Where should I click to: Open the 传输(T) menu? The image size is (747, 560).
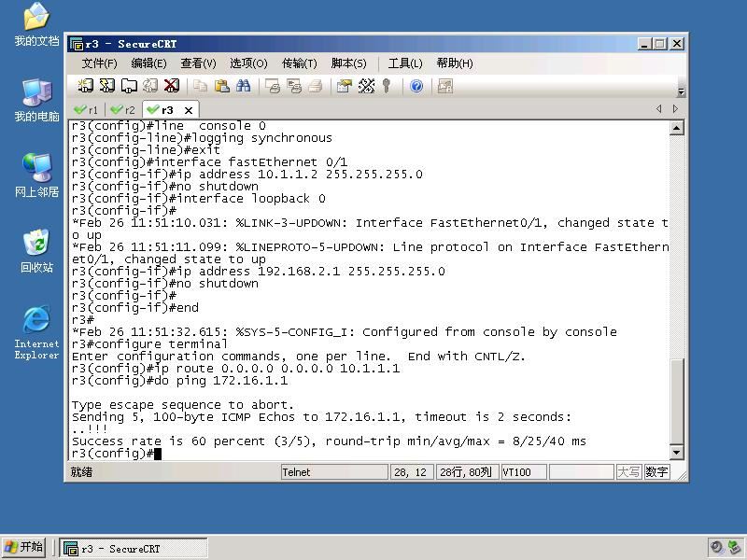(299, 63)
